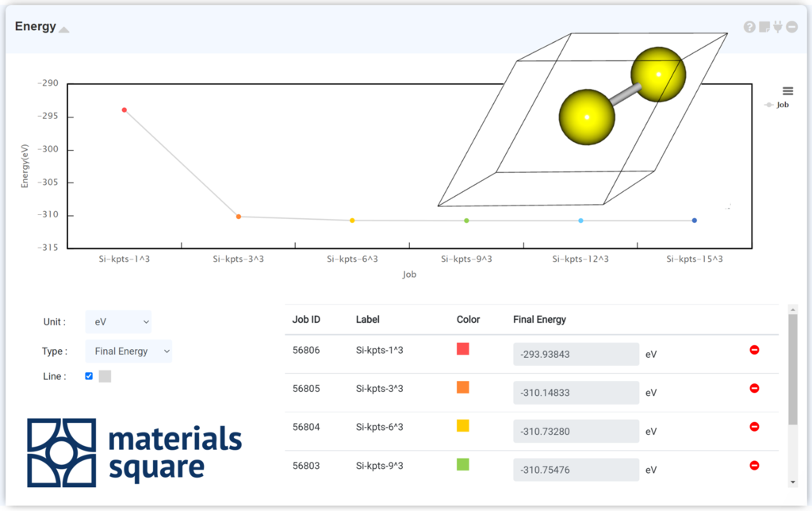
Task: Click the Si-kpts-1^3 axis label
Action: [123, 258]
